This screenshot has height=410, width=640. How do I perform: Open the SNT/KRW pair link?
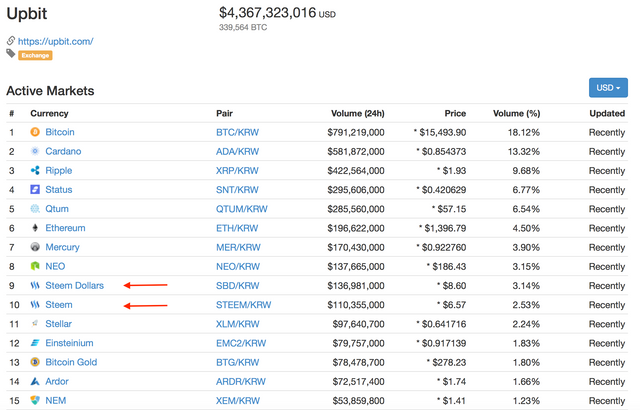click(x=237, y=190)
